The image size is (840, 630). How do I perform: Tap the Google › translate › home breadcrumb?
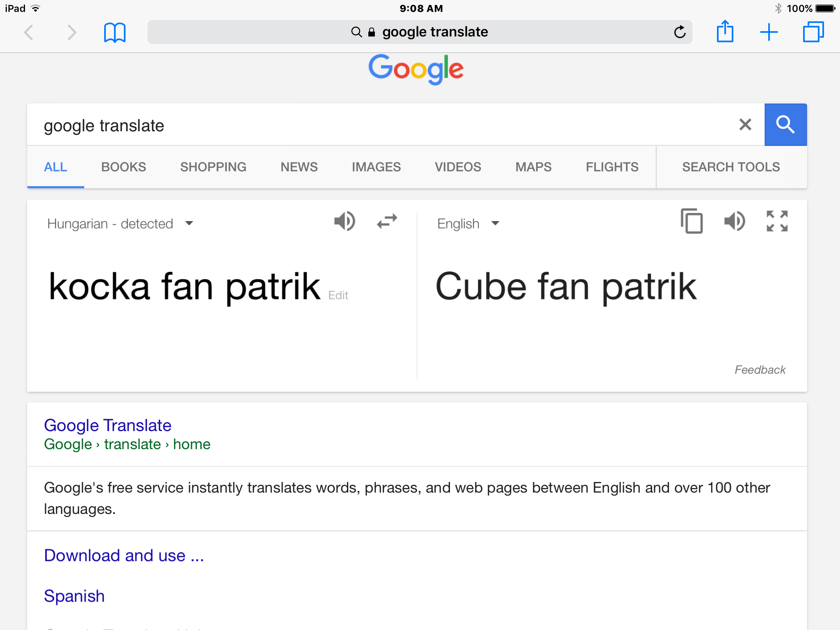pyautogui.click(x=127, y=444)
